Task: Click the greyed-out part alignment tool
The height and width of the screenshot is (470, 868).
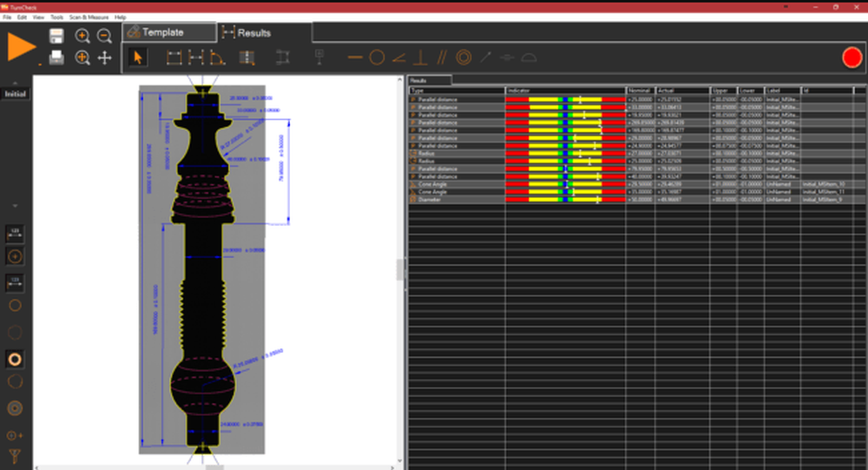Action: point(282,57)
